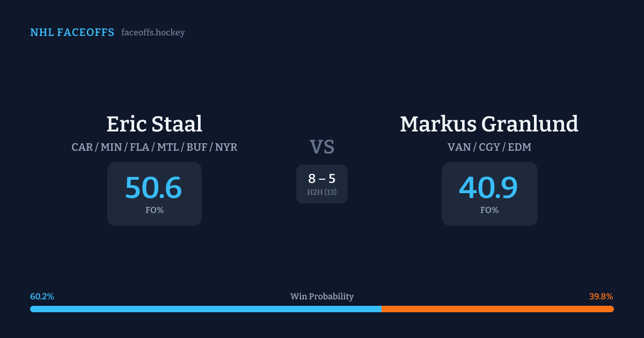
Task: Click the orange segment of probability bar
Action: 497,309
